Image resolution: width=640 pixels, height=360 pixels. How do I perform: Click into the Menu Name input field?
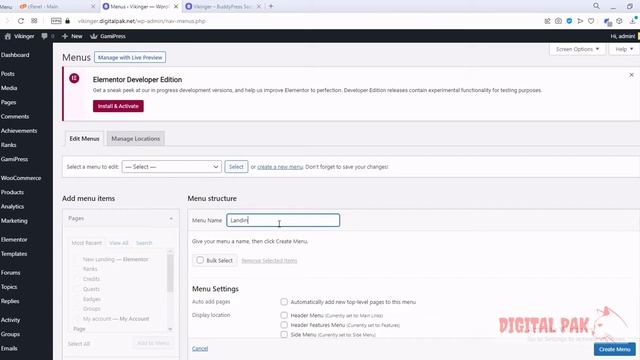click(283, 220)
